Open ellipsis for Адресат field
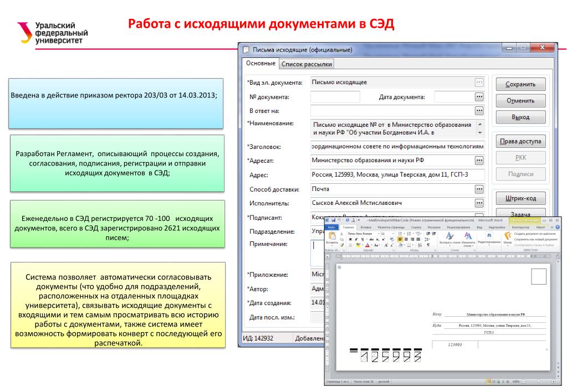The height and width of the screenshot is (392, 567). (x=479, y=161)
